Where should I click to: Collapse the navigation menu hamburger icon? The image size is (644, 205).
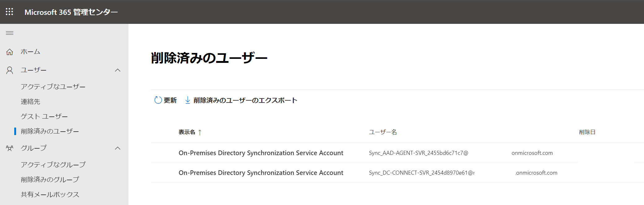[10, 33]
